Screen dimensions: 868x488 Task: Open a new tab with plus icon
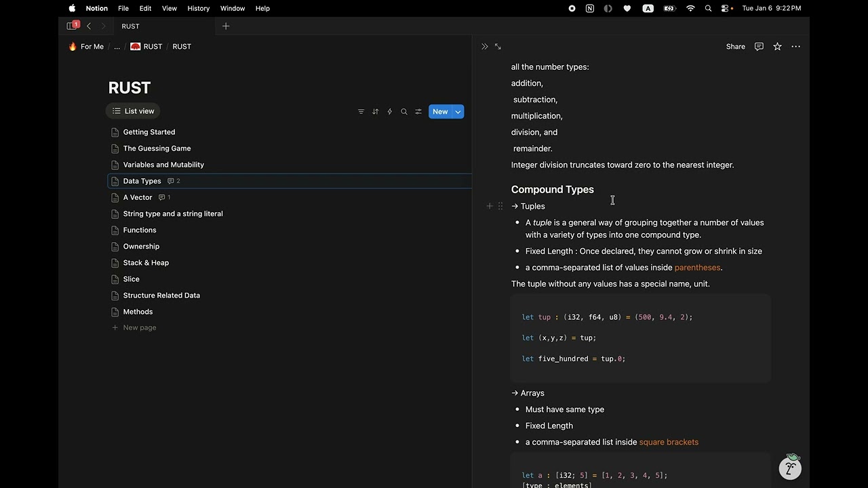click(x=226, y=26)
